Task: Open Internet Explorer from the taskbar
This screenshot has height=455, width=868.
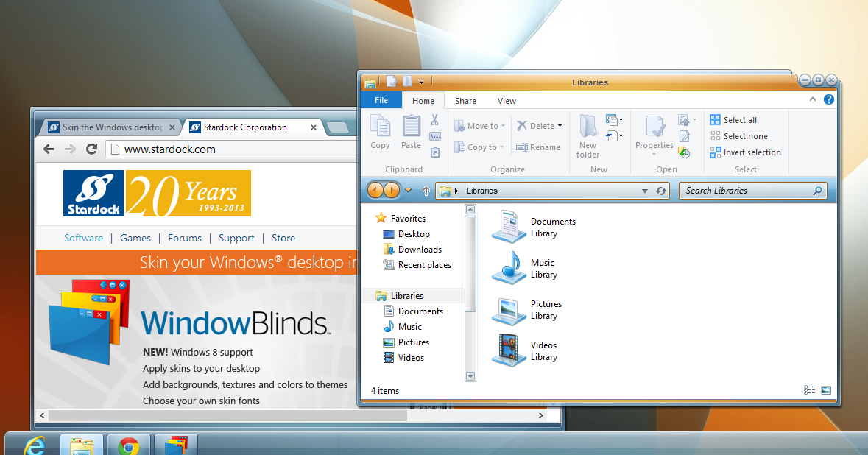Action: click(35, 446)
